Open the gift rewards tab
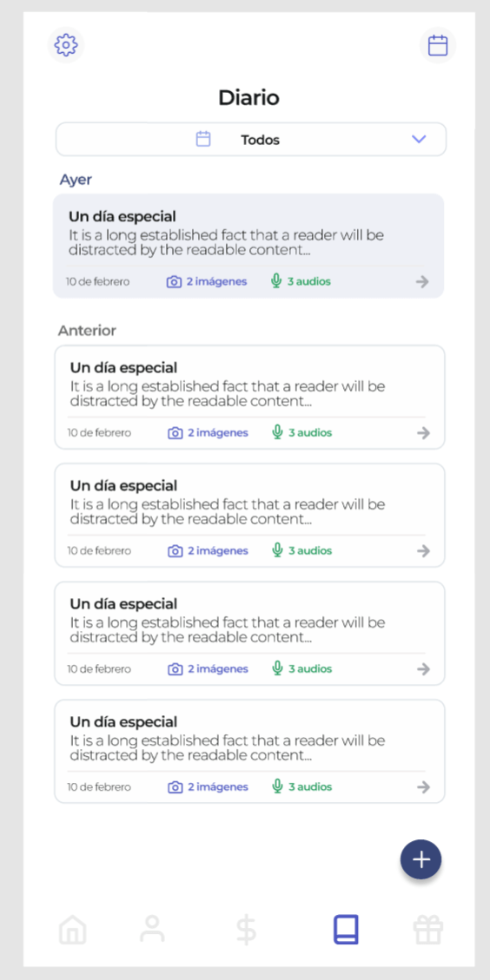Image resolution: width=490 pixels, height=980 pixels. (x=428, y=930)
